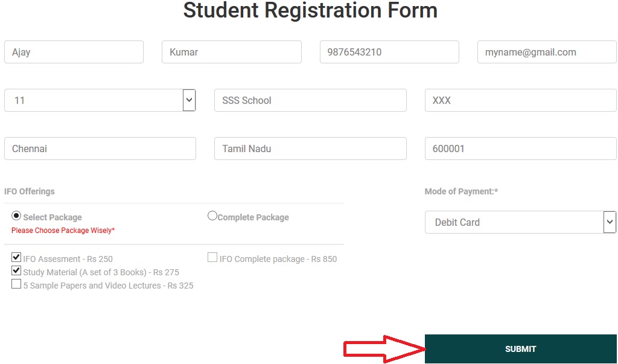Uncheck IFO Assesment - Rs 250
This screenshot has width=618, height=364.
pos(16,258)
